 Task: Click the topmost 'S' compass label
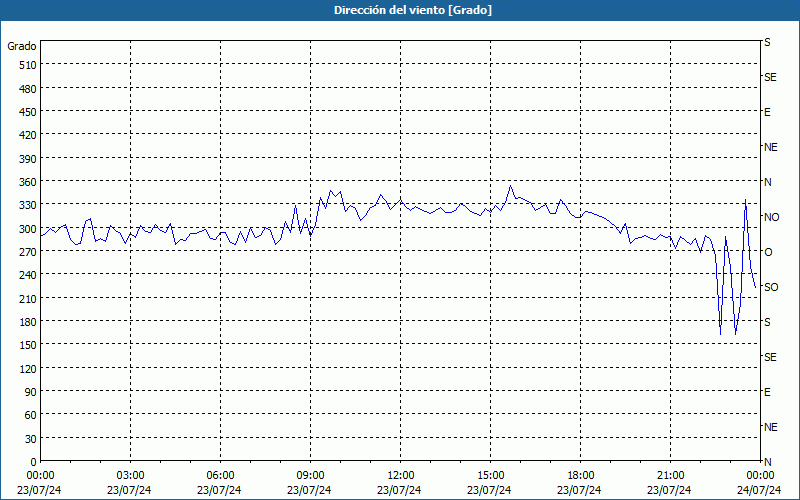(767, 42)
